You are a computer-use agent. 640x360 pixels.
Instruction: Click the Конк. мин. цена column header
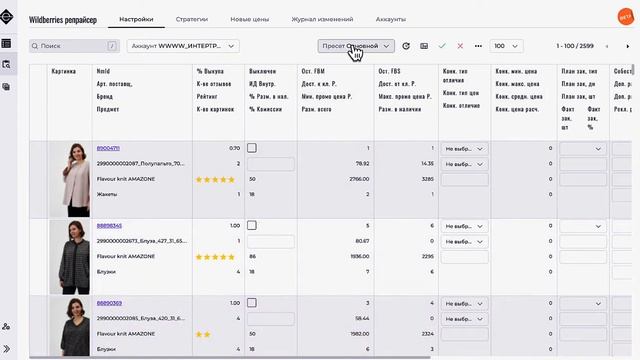coord(516,71)
